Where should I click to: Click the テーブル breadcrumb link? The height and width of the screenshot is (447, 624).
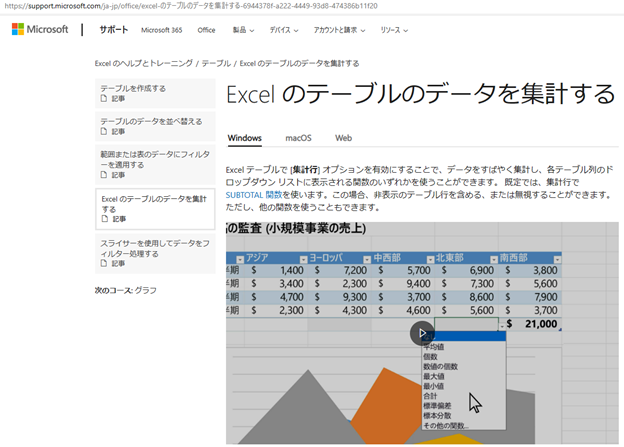pos(216,63)
